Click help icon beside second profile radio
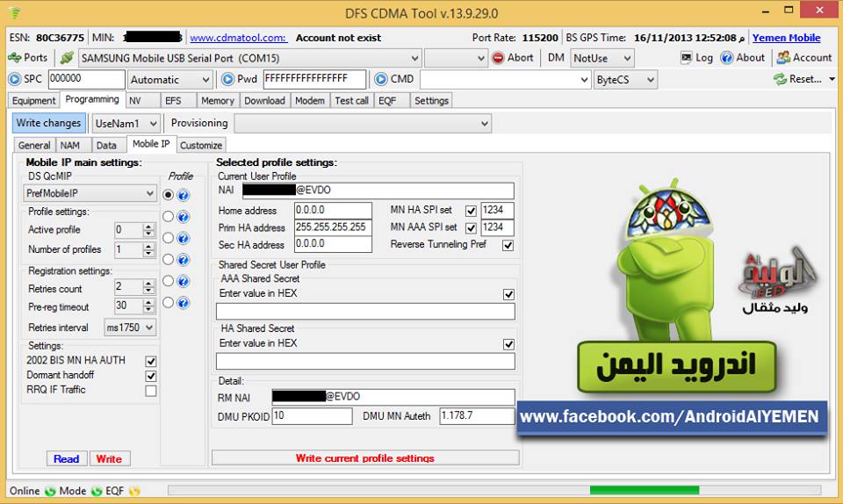The image size is (843, 504). pos(184,217)
